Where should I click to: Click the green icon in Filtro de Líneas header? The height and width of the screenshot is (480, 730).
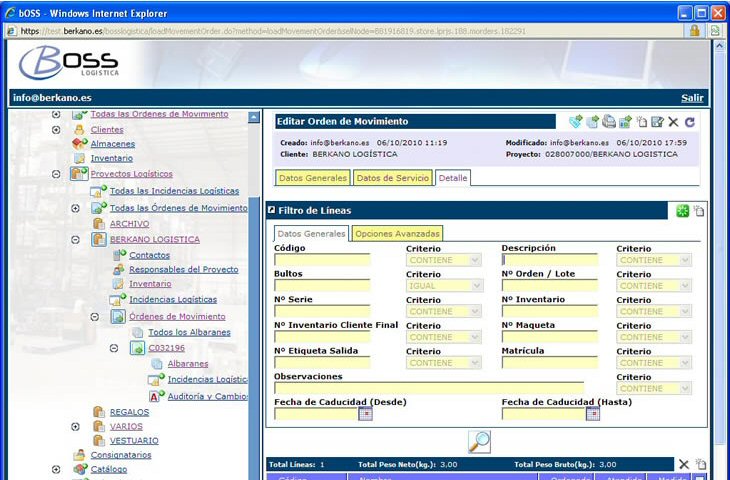(x=682, y=210)
